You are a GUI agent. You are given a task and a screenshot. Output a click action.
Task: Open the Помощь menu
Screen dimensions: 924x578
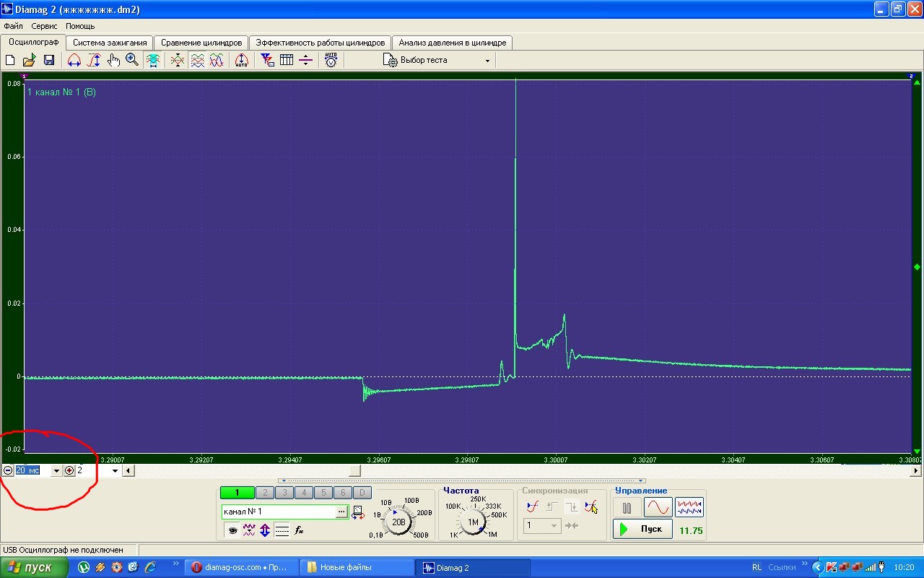click(x=80, y=26)
